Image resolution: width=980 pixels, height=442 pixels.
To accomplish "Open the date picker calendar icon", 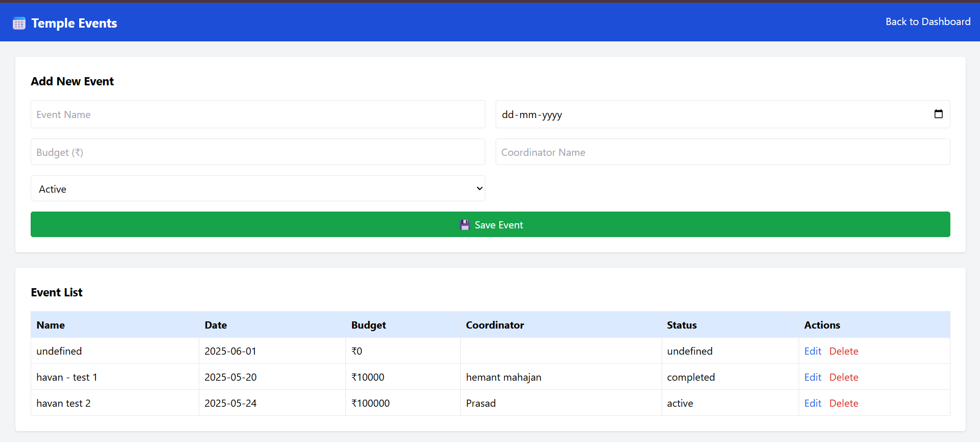I will pos(938,114).
